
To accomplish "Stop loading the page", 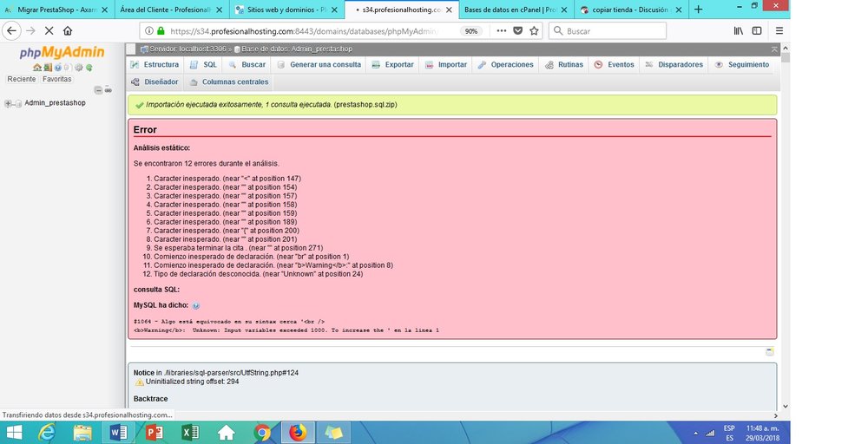I will [49, 31].
